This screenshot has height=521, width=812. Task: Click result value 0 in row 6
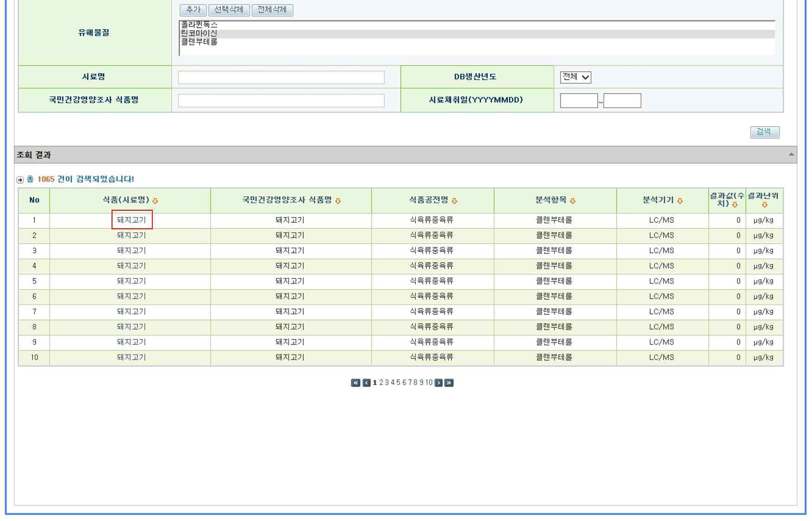coord(738,296)
